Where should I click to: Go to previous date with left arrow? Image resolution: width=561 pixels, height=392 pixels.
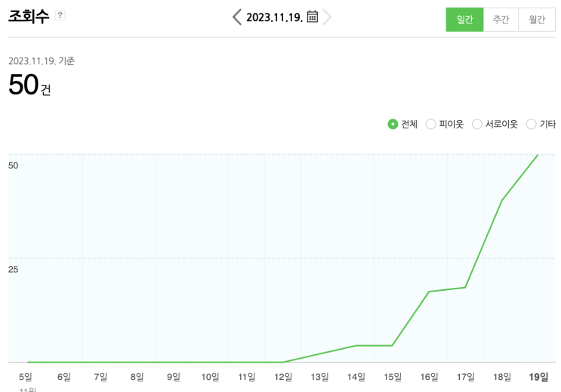(x=237, y=17)
